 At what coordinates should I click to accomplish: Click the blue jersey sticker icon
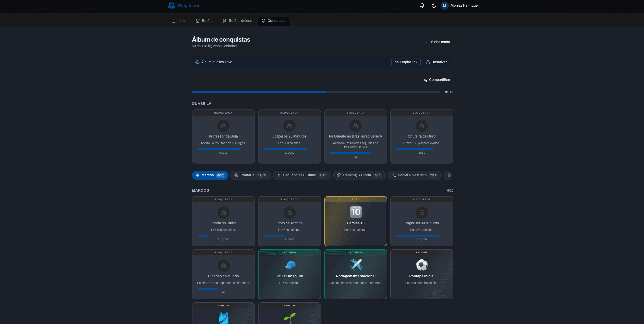pyautogui.click(x=223, y=318)
